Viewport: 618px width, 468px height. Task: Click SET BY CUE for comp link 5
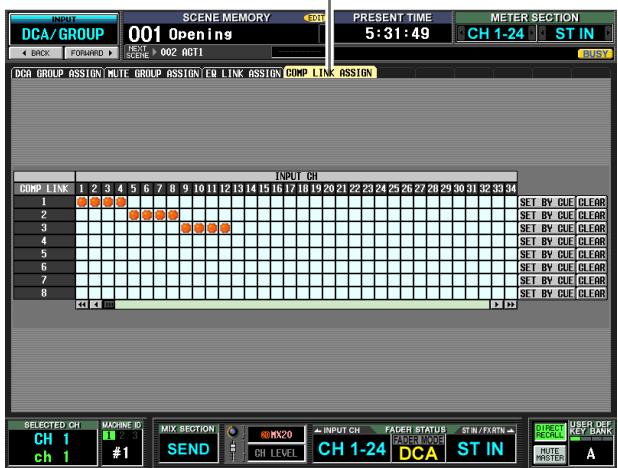[547, 254]
